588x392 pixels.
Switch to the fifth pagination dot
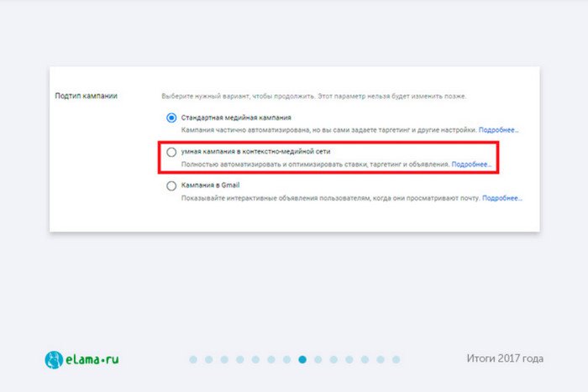[x=255, y=359]
